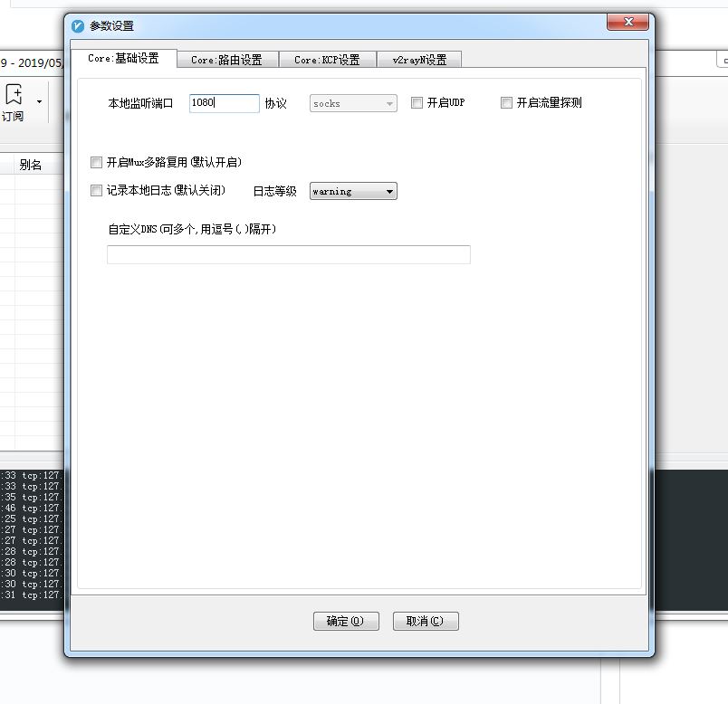
Task: Click the custom DNS input field
Action: point(288,254)
